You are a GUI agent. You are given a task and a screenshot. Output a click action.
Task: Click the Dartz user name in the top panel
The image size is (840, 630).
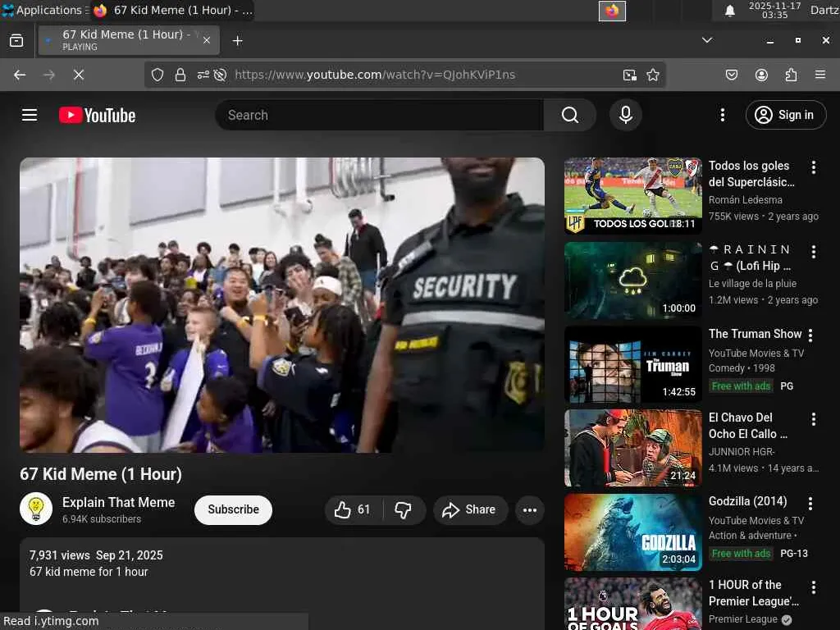click(824, 10)
